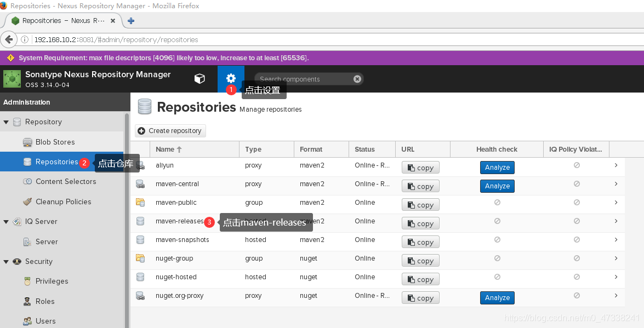
Task: Click the browser address bar URL
Action: (x=116, y=40)
